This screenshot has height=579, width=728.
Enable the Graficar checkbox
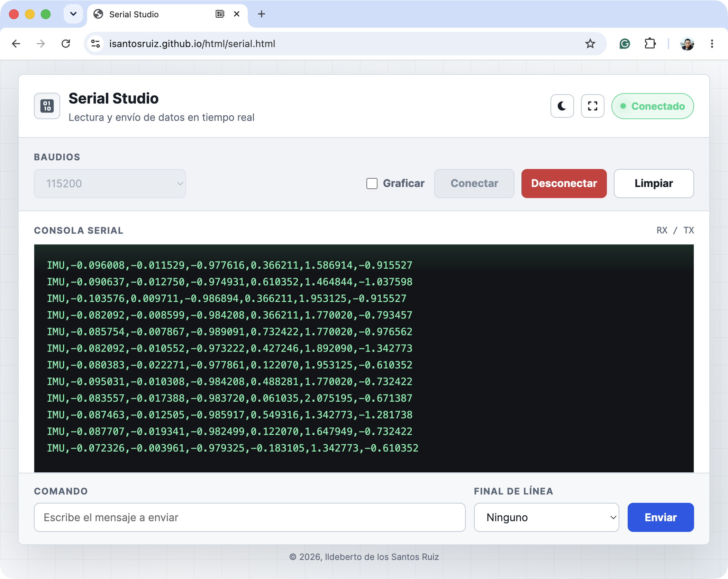(372, 184)
